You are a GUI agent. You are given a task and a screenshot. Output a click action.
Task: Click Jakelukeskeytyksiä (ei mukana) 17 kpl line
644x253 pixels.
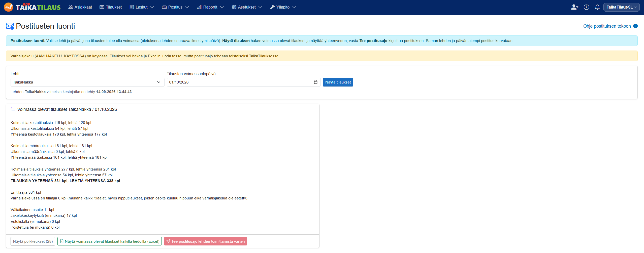[44, 215]
